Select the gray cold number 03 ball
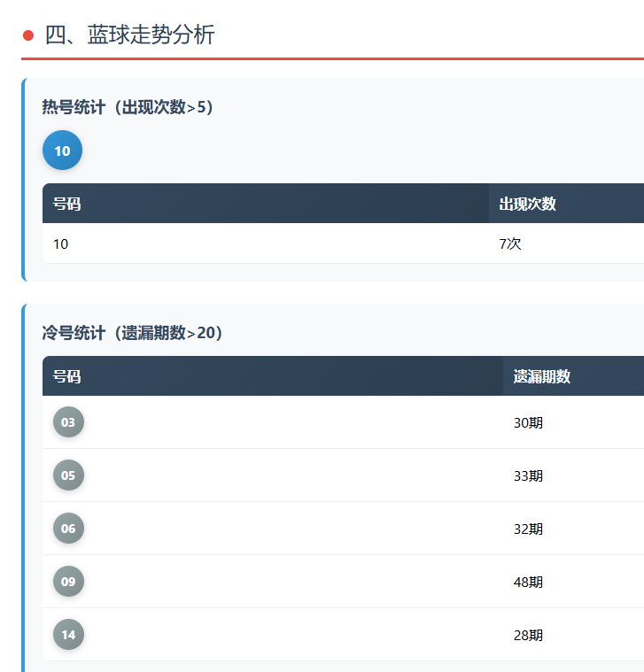This screenshot has width=644, height=672. (68, 422)
